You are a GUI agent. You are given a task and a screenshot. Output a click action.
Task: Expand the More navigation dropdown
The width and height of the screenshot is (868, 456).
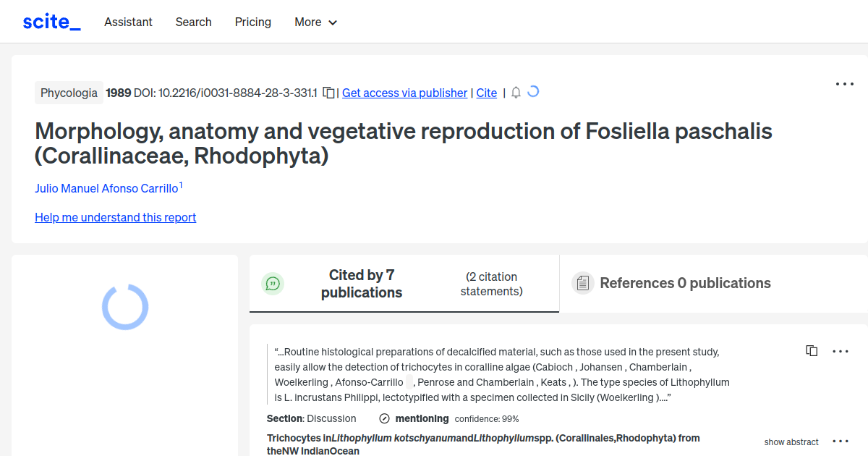315,22
